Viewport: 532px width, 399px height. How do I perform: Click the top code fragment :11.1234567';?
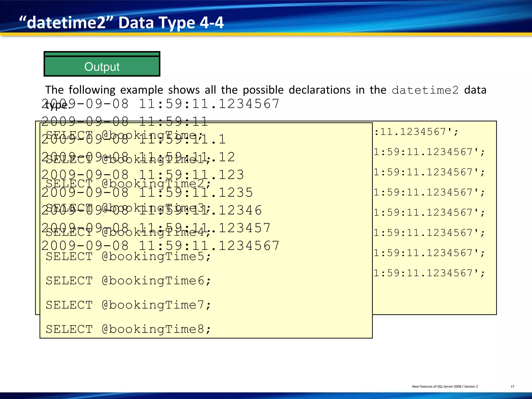coord(416,132)
